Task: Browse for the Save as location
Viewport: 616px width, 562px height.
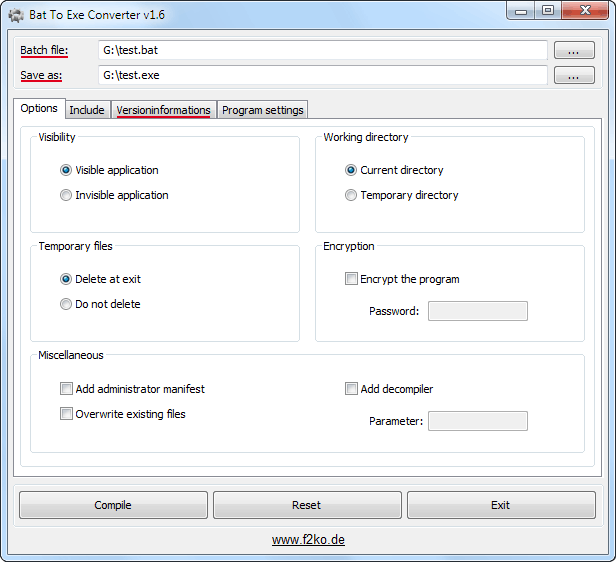Action: [573, 75]
